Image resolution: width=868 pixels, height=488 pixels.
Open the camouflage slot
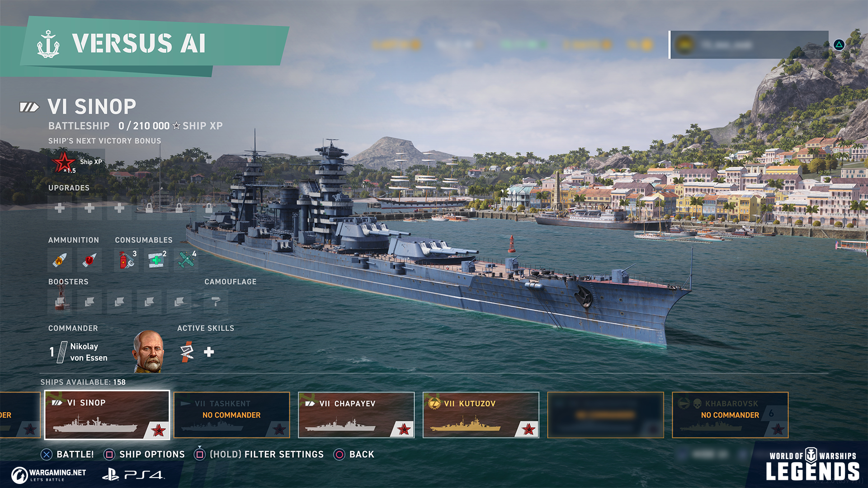pos(216,302)
